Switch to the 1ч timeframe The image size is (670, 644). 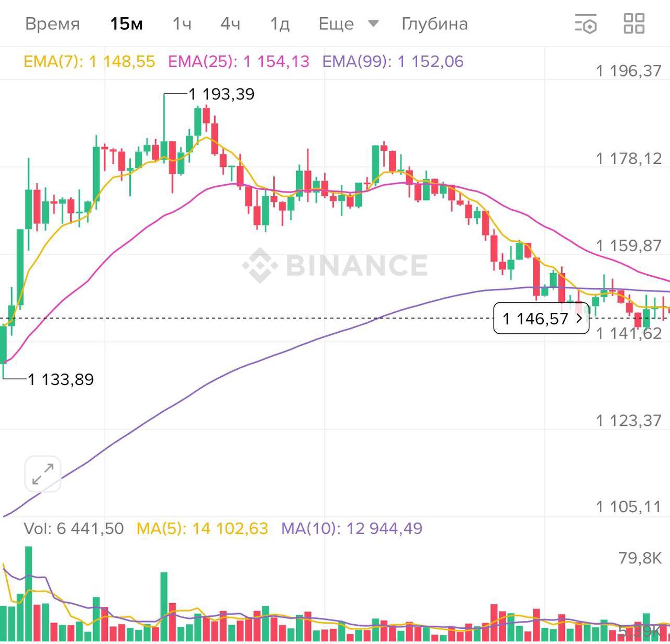182,24
